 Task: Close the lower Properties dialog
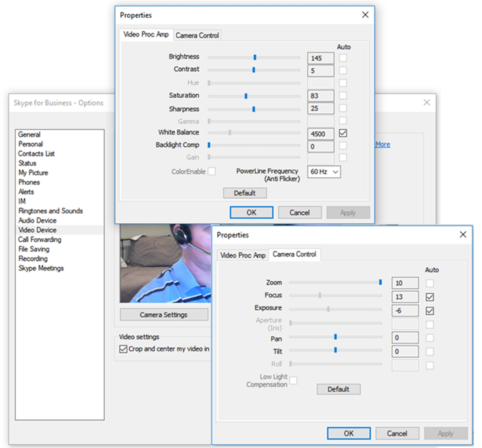[463, 234]
